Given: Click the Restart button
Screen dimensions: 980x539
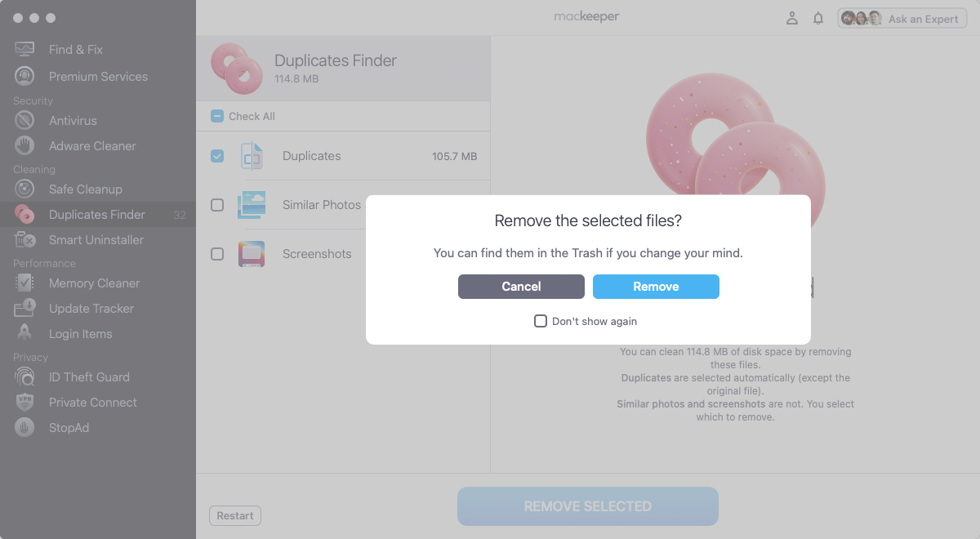Looking at the screenshot, I should (235, 515).
